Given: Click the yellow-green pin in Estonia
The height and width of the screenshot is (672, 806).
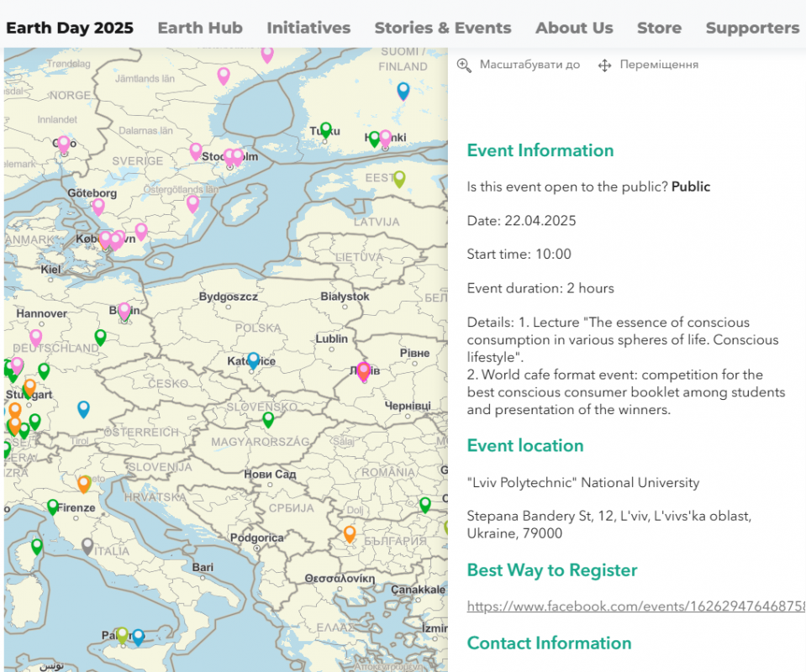Looking at the screenshot, I should click(399, 179).
